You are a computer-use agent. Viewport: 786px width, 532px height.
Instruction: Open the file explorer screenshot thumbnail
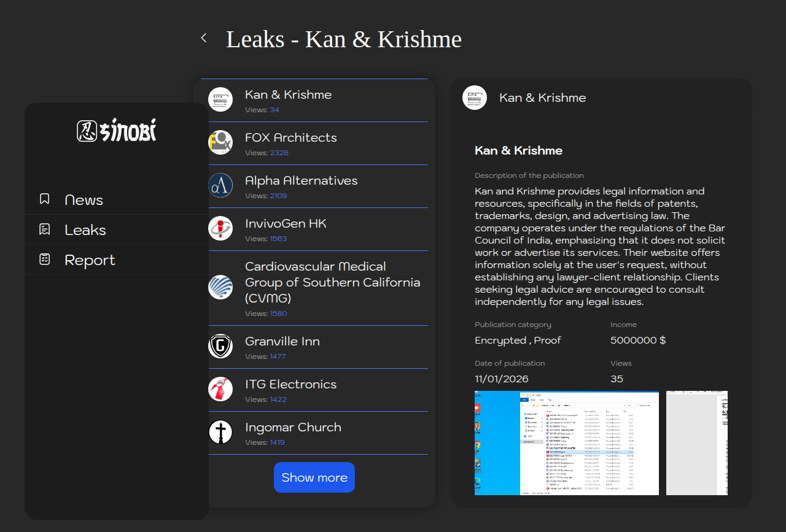pos(566,442)
